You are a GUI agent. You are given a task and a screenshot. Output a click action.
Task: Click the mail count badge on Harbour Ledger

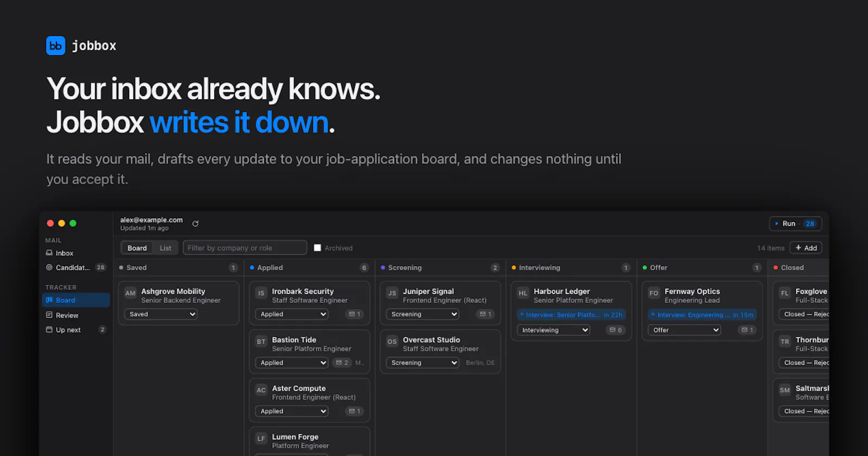point(616,330)
